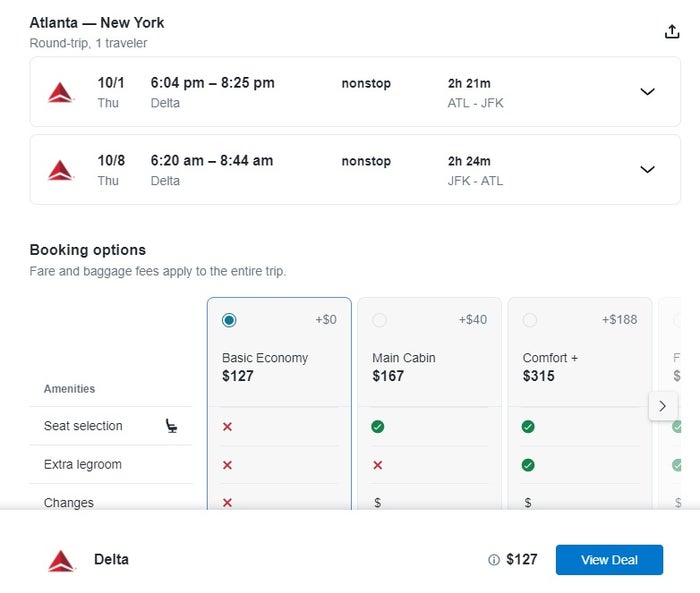
Task: Click the $127 total in bottom bar
Action: [522, 560]
